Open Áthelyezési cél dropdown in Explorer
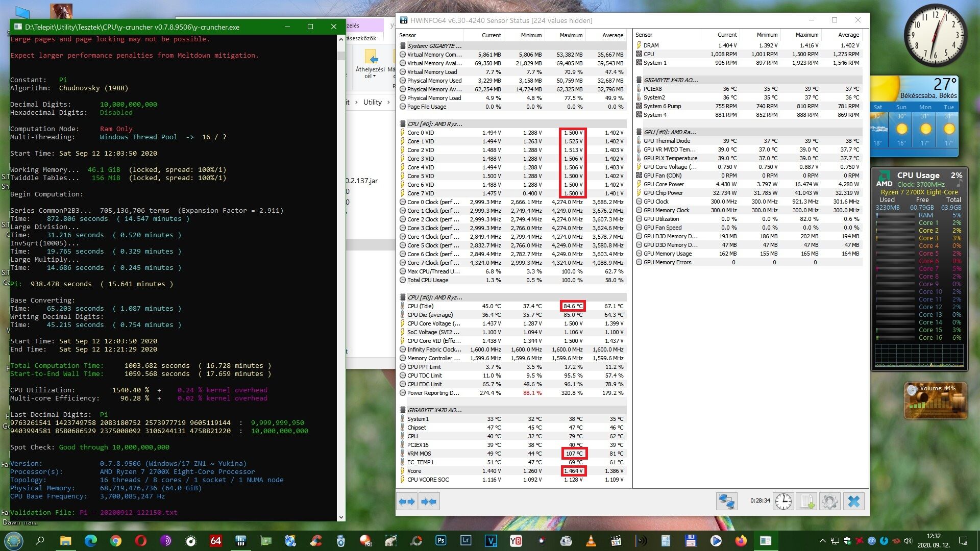980x551 pixels. tap(370, 65)
